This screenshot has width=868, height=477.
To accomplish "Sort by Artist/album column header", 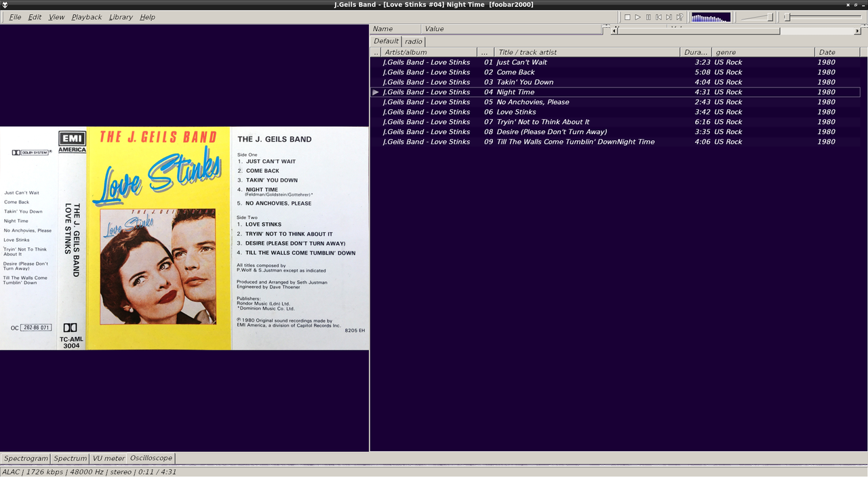I will pos(429,52).
